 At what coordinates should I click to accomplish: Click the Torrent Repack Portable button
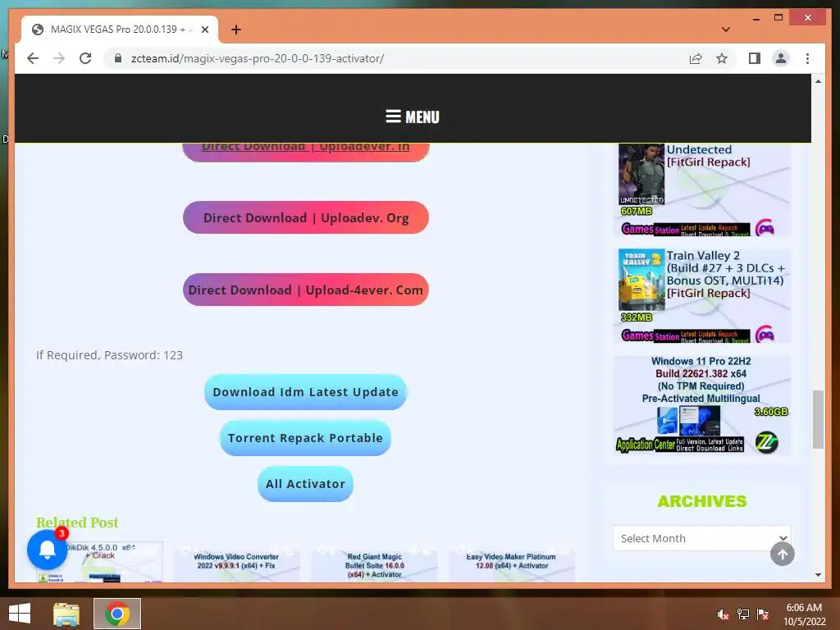(305, 438)
